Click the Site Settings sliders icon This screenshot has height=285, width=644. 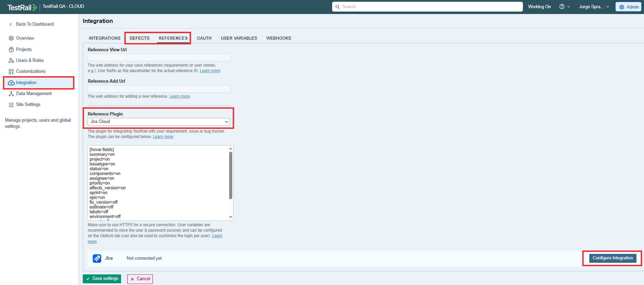click(x=11, y=105)
